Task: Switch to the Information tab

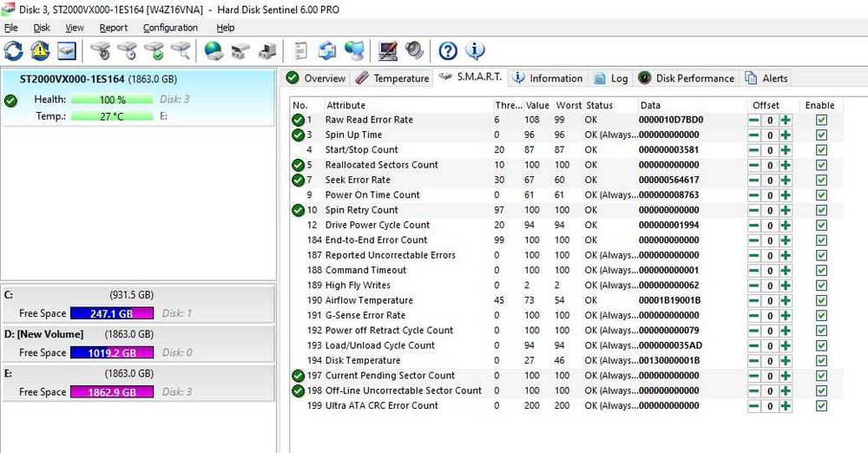Action: (x=548, y=78)
